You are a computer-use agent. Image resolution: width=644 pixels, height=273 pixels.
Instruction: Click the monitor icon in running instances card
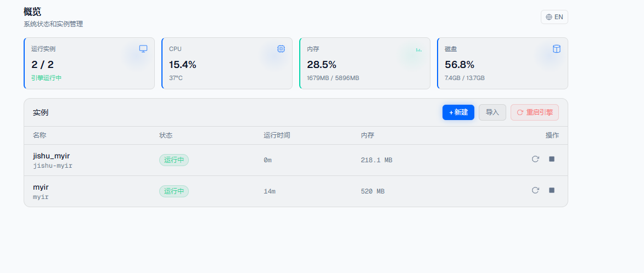[143, 49]
